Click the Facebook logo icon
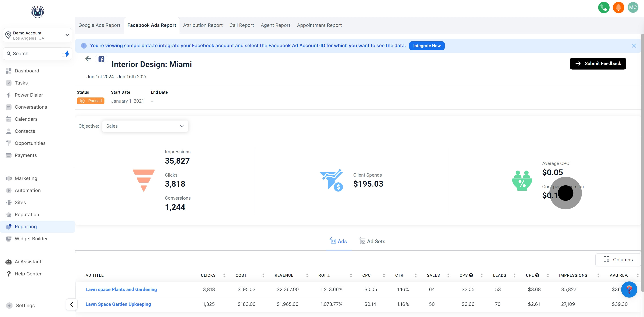Viewport: 644px width, 317px height. tap(101, 59)
